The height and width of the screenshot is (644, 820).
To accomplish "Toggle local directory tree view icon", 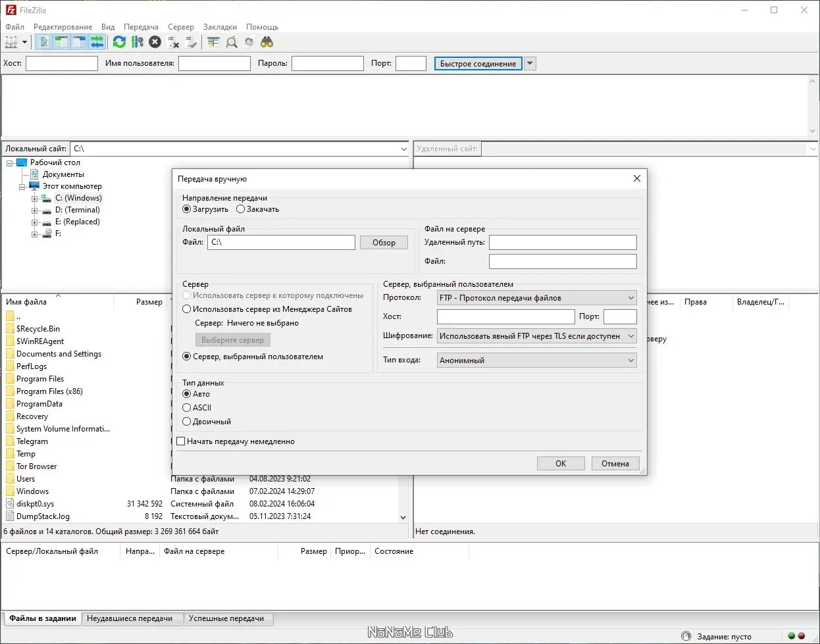I will 61,42.
